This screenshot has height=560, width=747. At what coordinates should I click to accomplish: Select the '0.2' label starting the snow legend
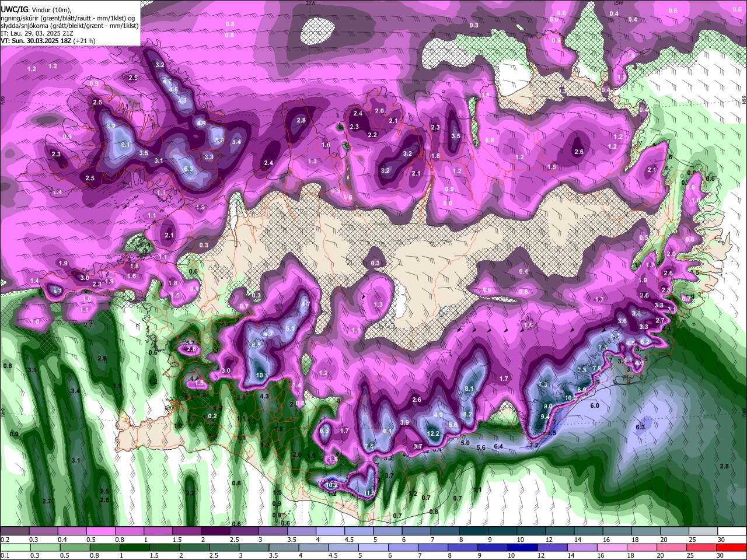click(x=5, y=540)
